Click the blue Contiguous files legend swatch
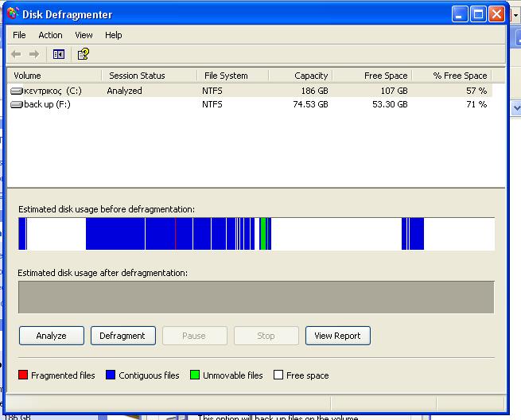The image size is (521, 420). point(111,375)
